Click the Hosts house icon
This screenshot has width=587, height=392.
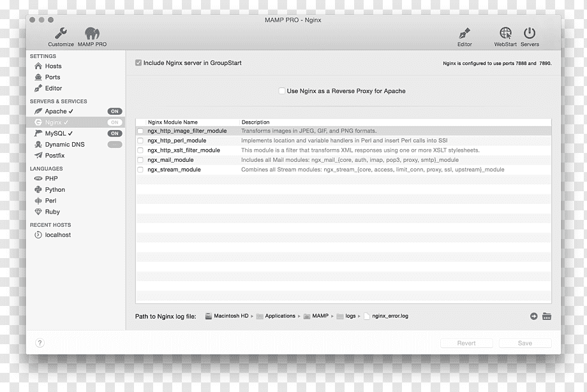(x=38, y=66)
